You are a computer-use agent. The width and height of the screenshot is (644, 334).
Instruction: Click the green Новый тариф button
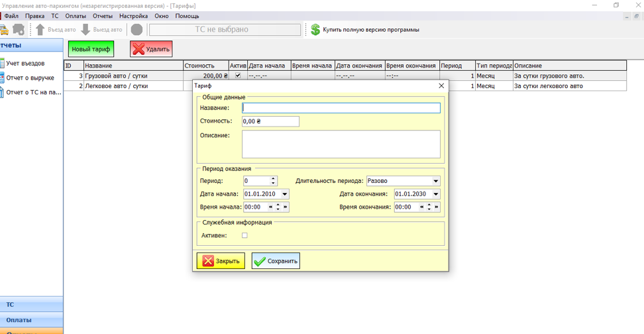(91, 49)
